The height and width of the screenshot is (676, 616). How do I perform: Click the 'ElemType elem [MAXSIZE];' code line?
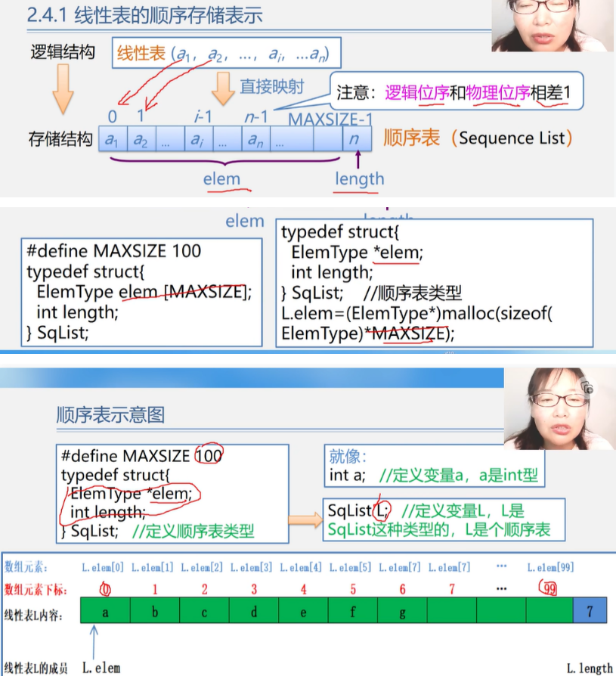(x=144, y=292)
